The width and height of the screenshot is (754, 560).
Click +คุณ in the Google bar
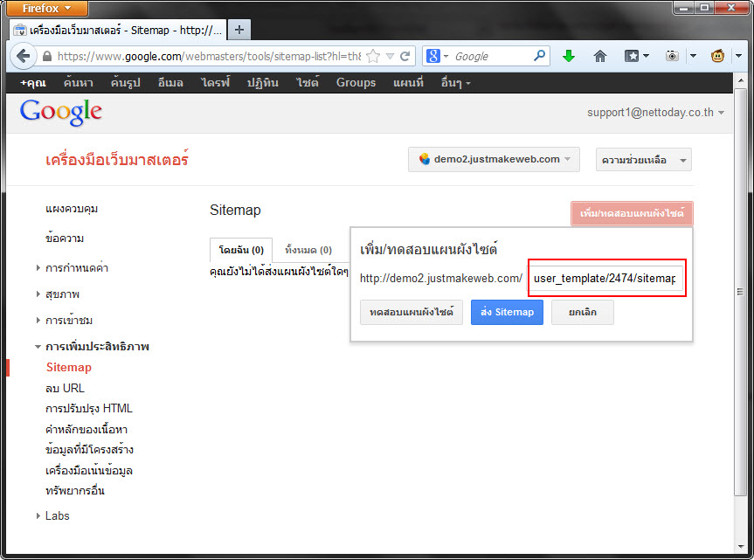(32, 83)
